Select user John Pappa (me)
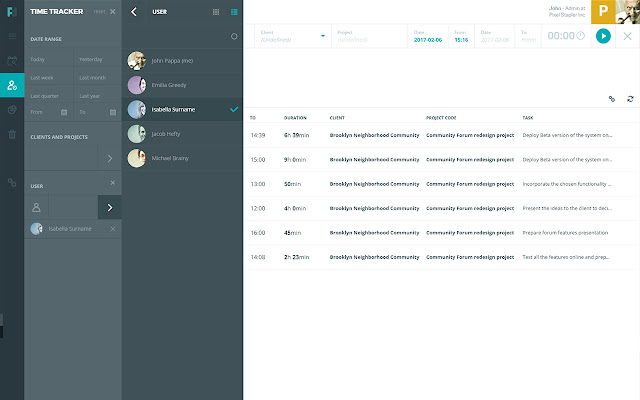Viewport: 640px width, 400px height. pyautogui.click(x=182, y=61)
